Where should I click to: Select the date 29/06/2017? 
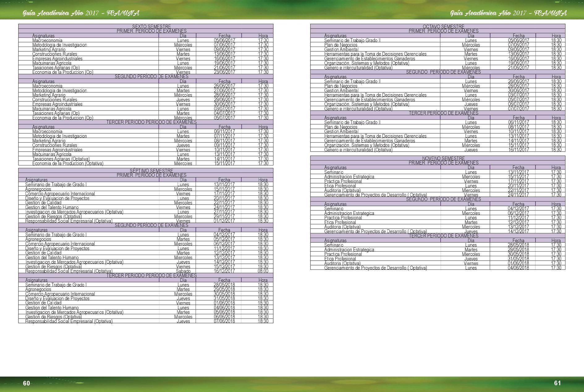(x=225, y=99)
